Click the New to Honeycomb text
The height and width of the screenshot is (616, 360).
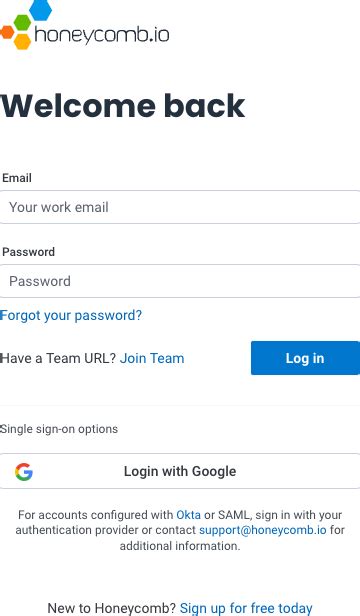coord(112,609)
